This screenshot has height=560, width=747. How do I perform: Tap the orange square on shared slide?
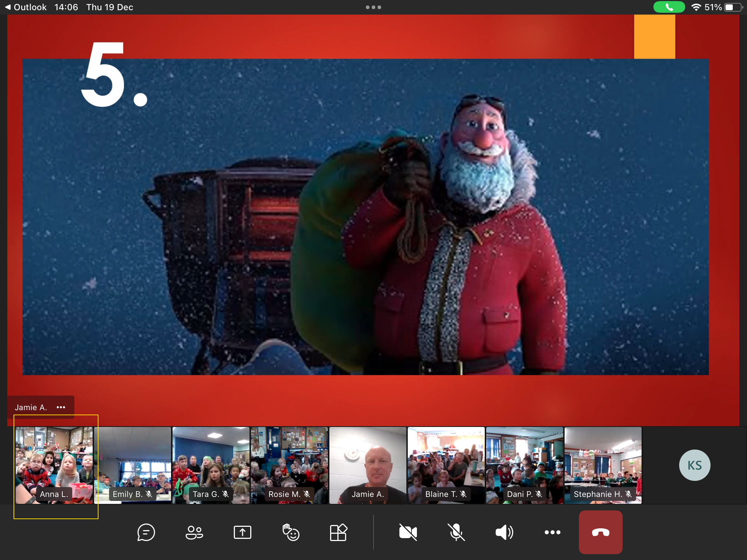[654, 36]
